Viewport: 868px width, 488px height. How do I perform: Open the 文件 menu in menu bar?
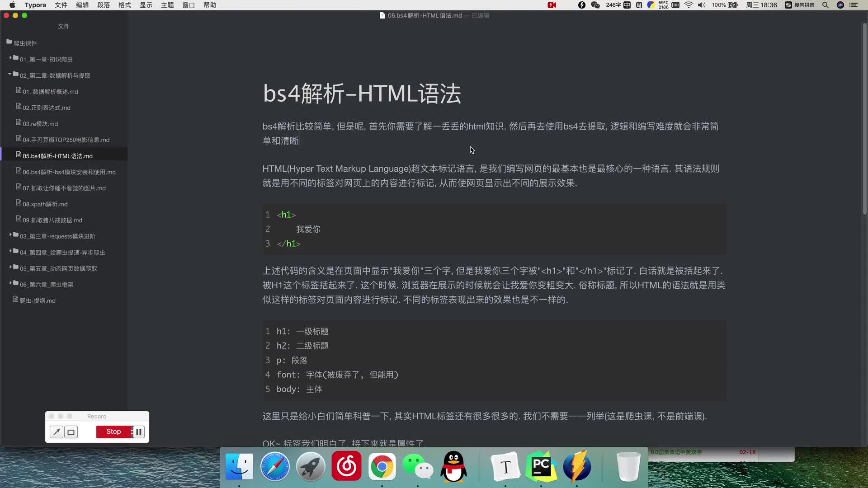click(60, 5)
